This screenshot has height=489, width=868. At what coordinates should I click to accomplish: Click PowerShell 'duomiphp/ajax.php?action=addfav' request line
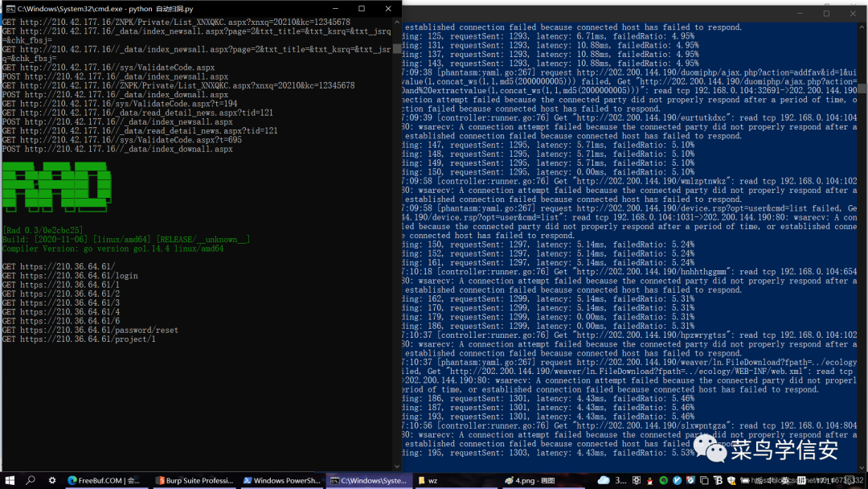pyautogui.click(x=629, y=72)
